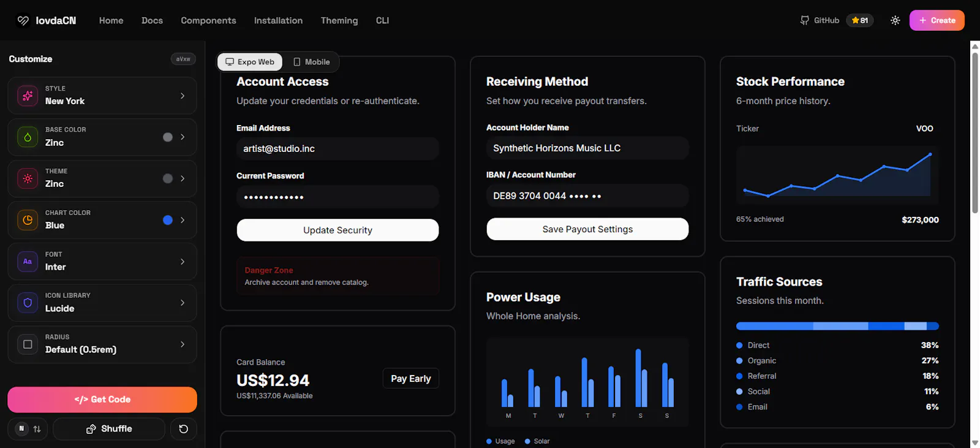980x448 pixels.
Task: Click the Usage legend item
Action: 501,441
